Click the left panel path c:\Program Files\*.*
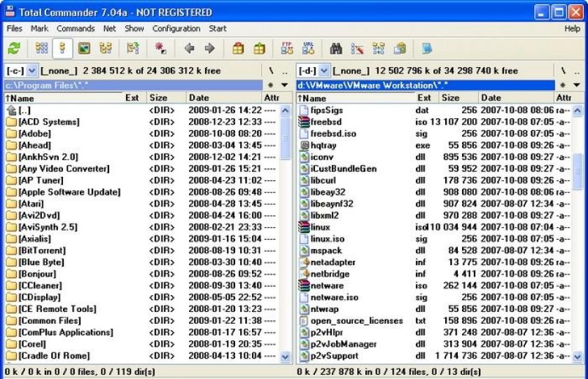Screen dimensions: 588x379 coord(133,85)
